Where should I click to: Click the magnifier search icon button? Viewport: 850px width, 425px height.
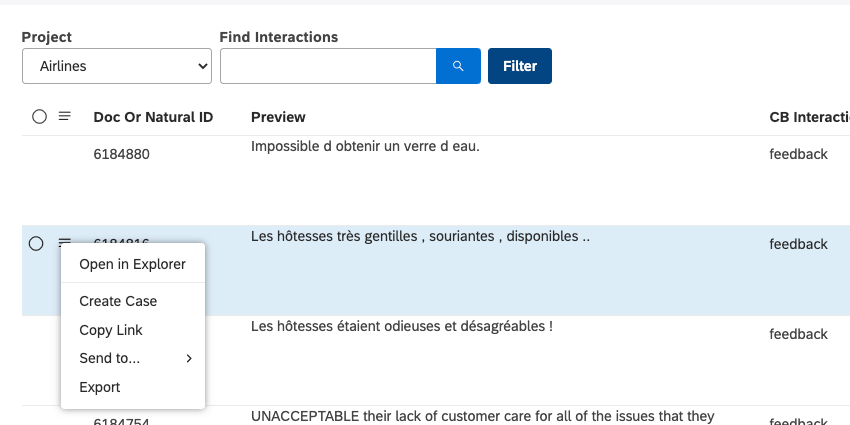coord(458,66)
